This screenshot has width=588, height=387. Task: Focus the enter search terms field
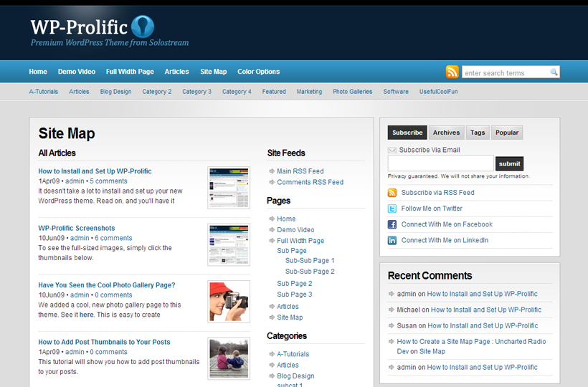click(506, 72)
